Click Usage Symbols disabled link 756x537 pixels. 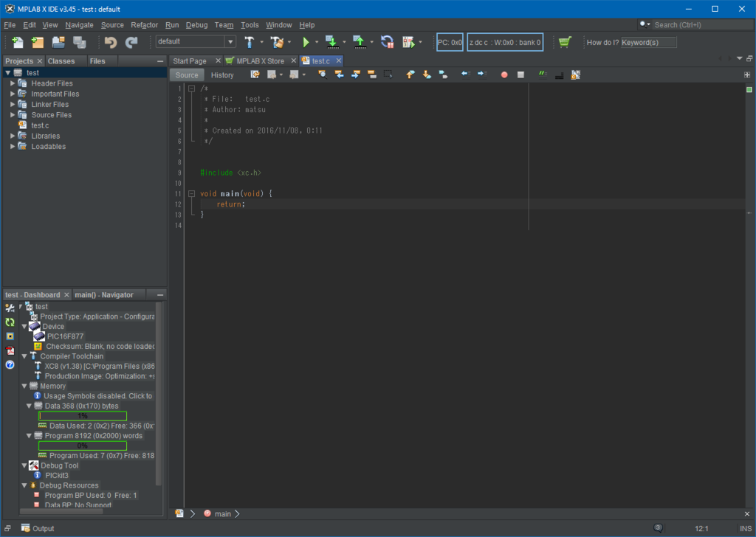98,396
